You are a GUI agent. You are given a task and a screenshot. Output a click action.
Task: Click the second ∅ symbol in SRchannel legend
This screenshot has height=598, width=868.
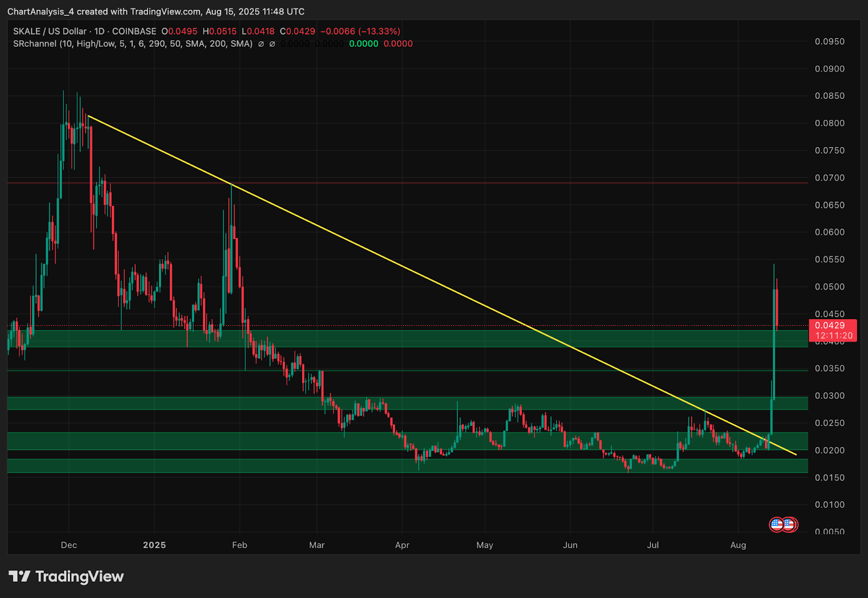[272, 44]
